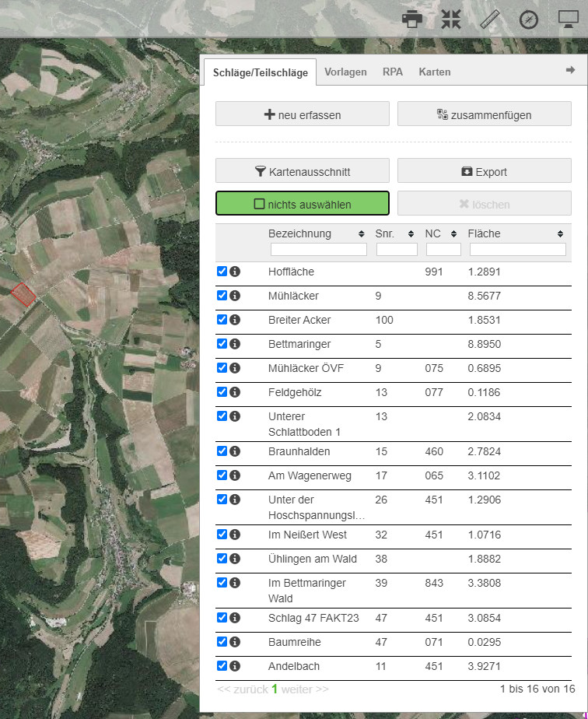Open info for Feldgehölz

pyautogui.click(x=235, y=392)
